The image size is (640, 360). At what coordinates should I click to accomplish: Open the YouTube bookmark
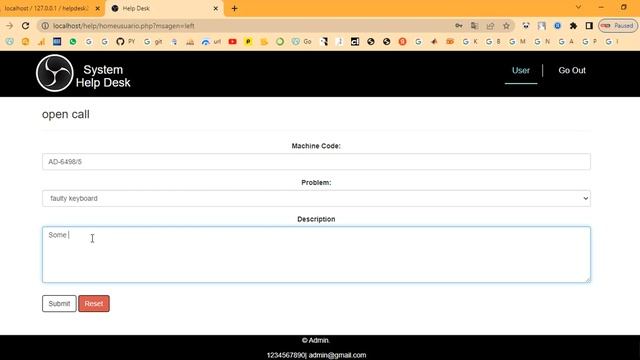232,42
